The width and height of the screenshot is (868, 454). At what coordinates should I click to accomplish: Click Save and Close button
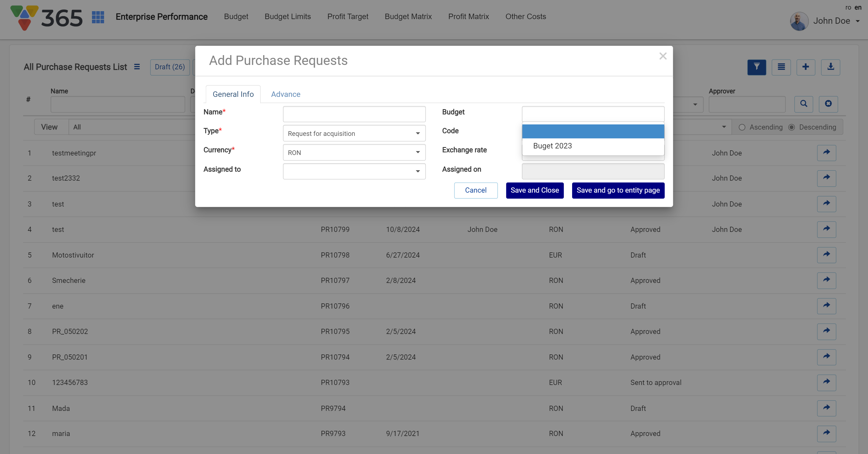(x=534, y=190)
